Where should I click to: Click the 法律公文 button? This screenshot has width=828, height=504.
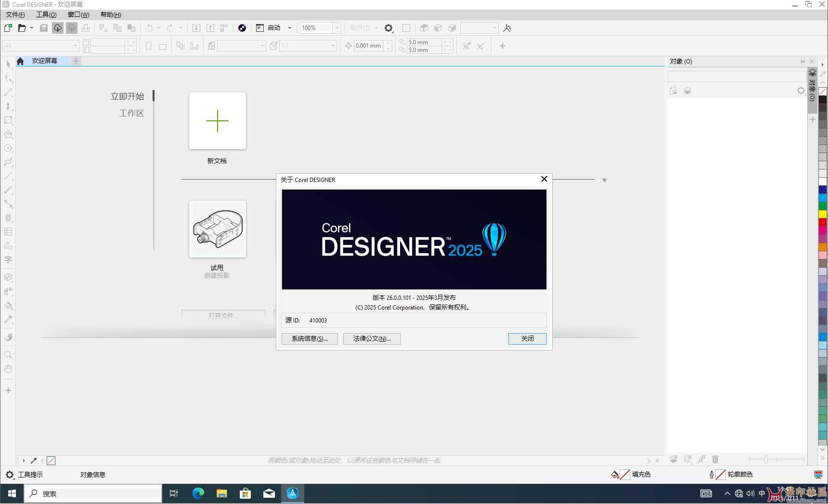(x=372, y=339)
